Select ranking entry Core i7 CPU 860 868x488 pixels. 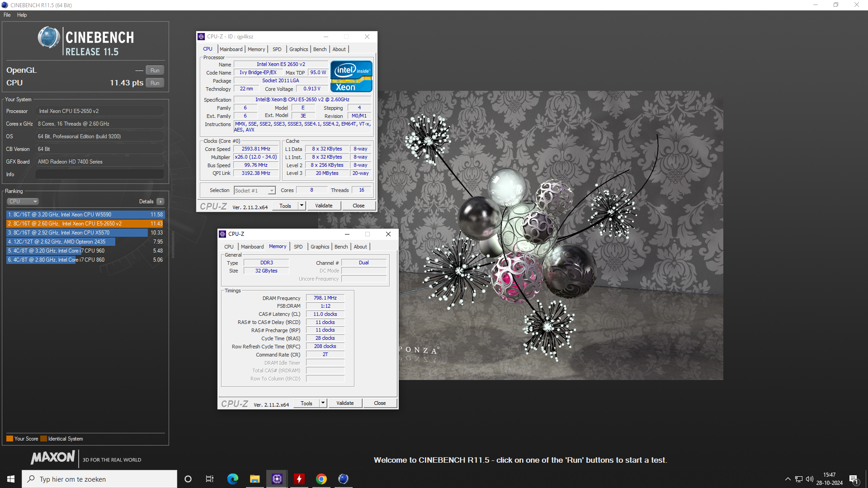pyautogui.click(x=85, y=260)
